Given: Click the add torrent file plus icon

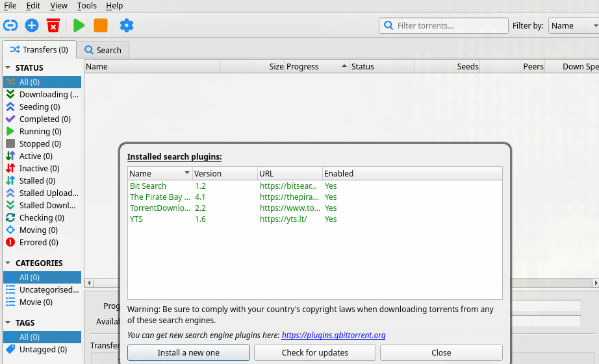Looking at the screenshot, I should coord(32,25).
